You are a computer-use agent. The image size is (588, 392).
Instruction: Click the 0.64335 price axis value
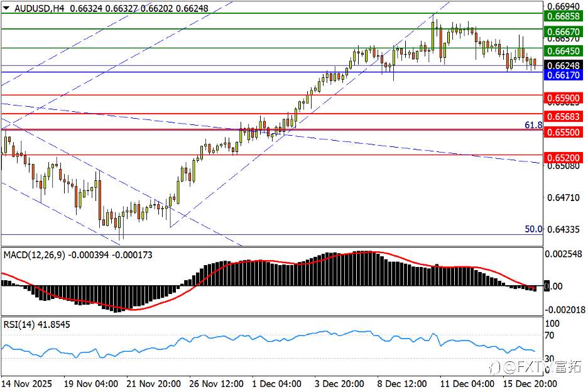(x=563, y=229)
